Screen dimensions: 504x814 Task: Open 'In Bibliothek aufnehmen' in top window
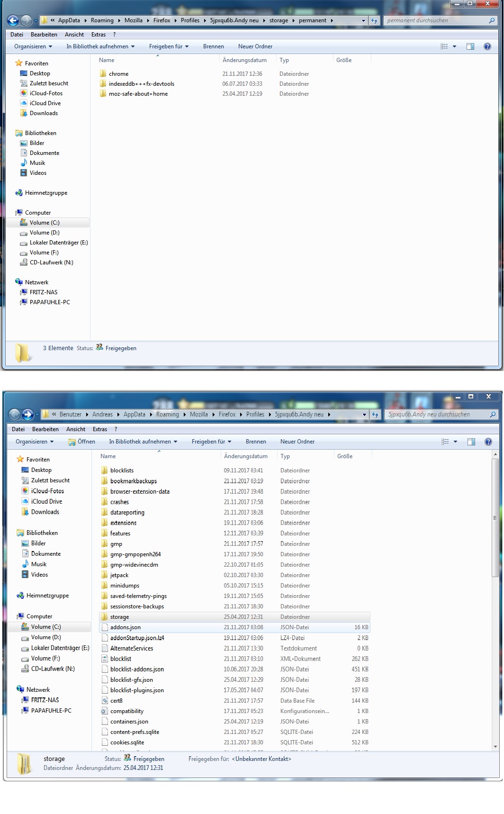(x=100, y=46)
